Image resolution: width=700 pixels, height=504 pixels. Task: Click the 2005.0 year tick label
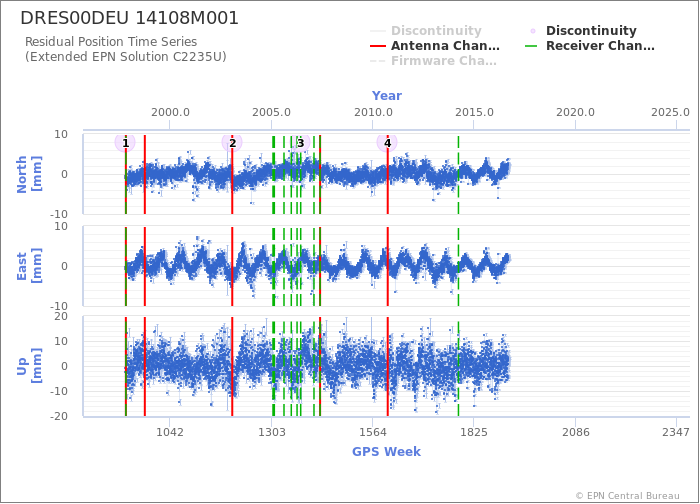click(271, 112)
